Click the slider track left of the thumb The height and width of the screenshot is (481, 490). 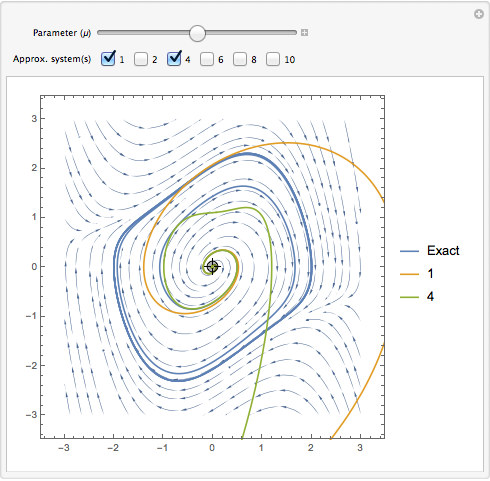tap(143, 33)
